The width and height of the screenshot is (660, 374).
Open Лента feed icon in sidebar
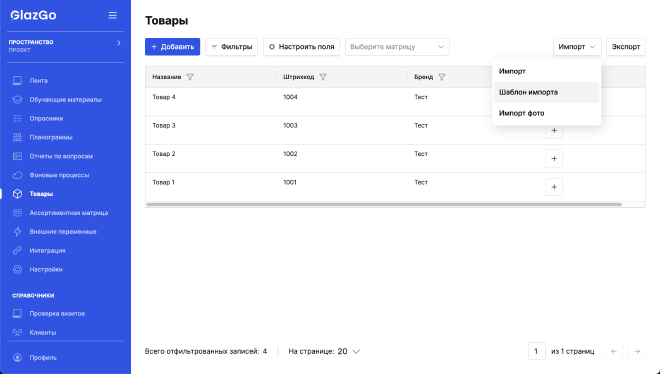17,80
